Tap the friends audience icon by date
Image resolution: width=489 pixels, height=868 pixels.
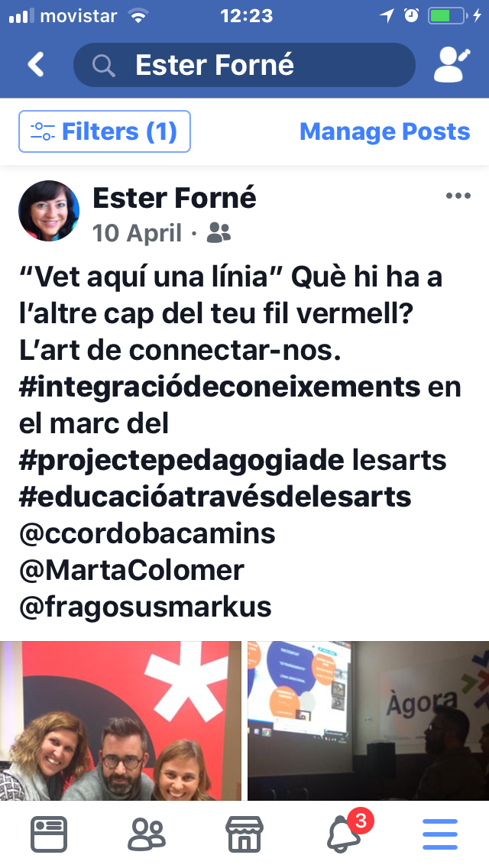219,233
